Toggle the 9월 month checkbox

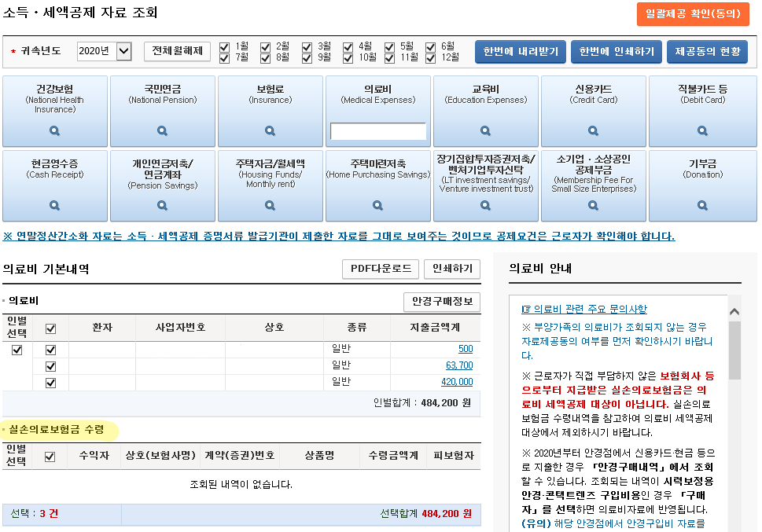click(x=307, y=58)
